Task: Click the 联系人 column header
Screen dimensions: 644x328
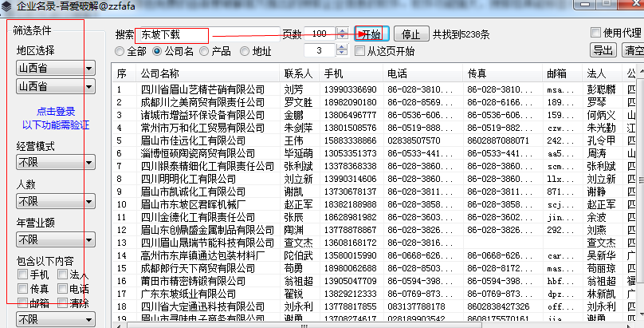Action: [x=300, y=73]
